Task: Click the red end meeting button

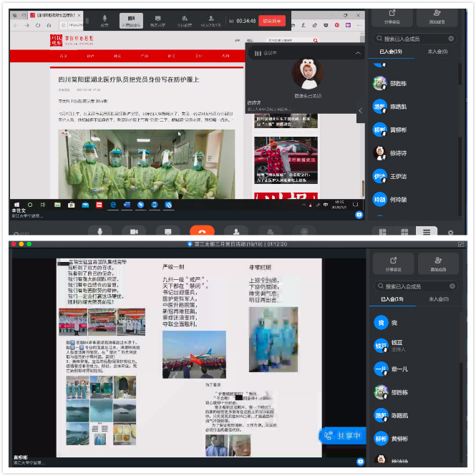Action: [x=271, y=21]
